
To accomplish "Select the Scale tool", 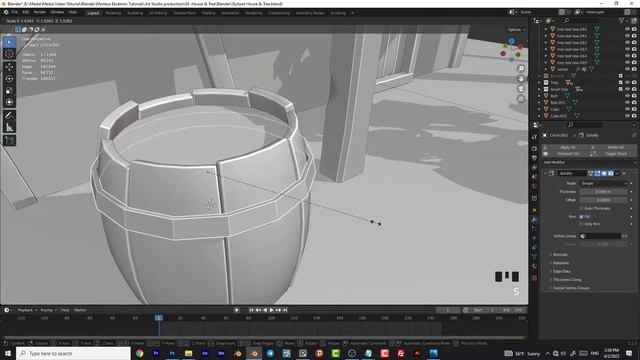I will click(x=9, y=90).
